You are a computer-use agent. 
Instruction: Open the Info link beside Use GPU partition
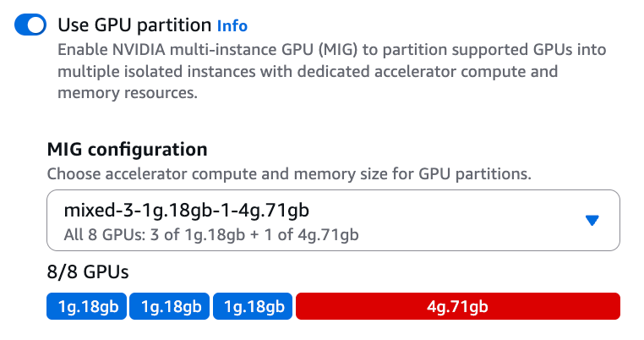coord(232,26)
